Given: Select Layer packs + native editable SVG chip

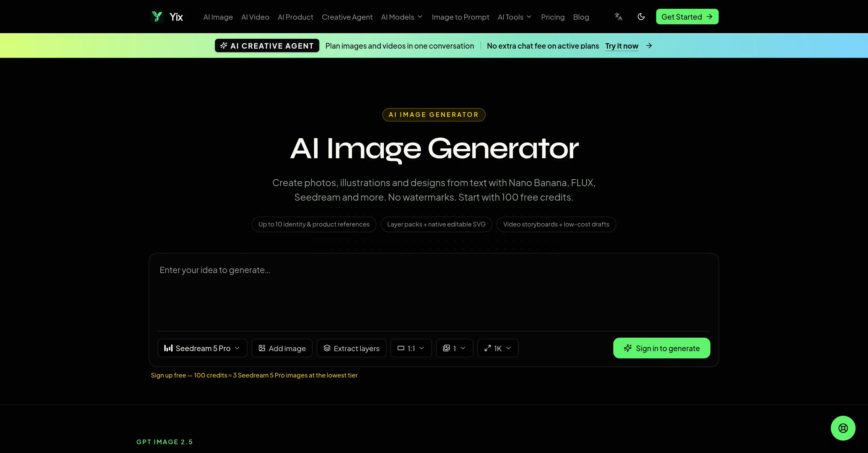Looking at the screenshot, I should 436,224.
